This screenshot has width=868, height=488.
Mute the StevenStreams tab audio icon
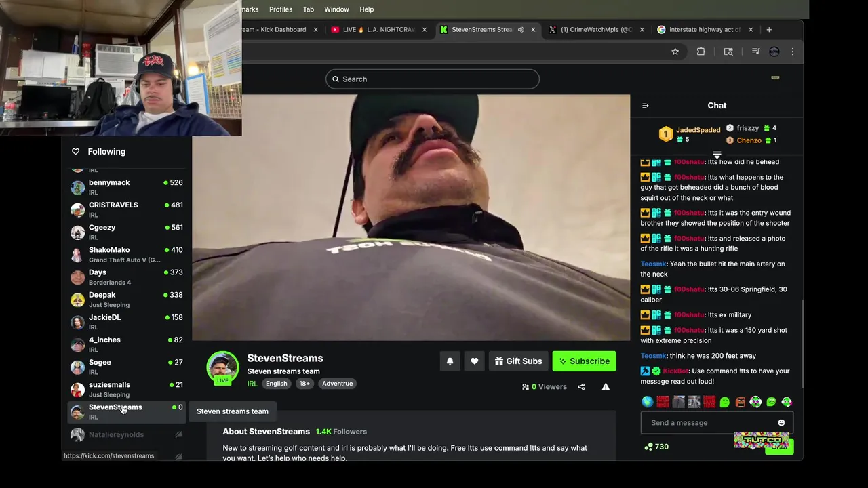coord(521,30)
